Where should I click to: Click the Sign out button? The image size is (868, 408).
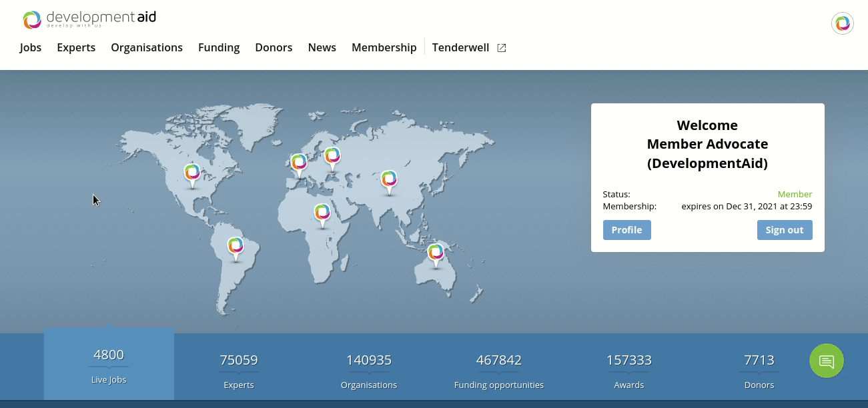784,230
